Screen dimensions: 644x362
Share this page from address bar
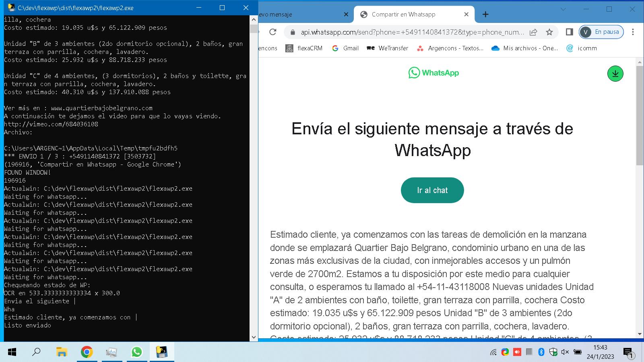tap(533, 32)
